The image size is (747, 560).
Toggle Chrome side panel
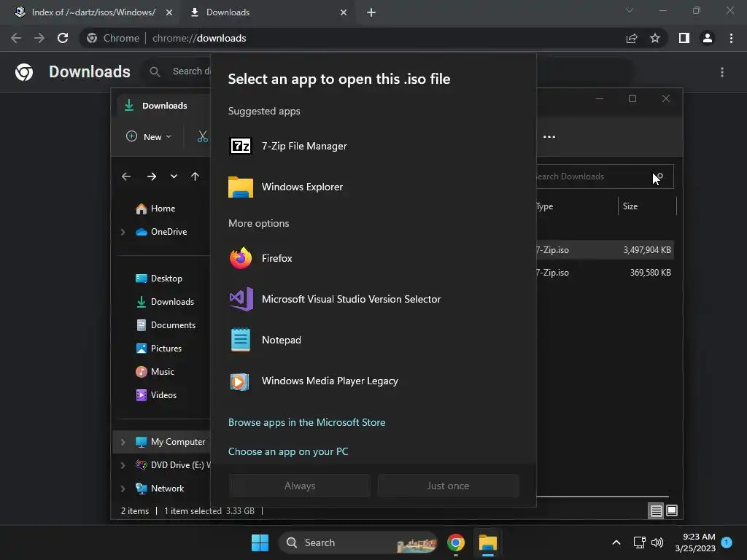pyautogui.click(x=684, y=38)
